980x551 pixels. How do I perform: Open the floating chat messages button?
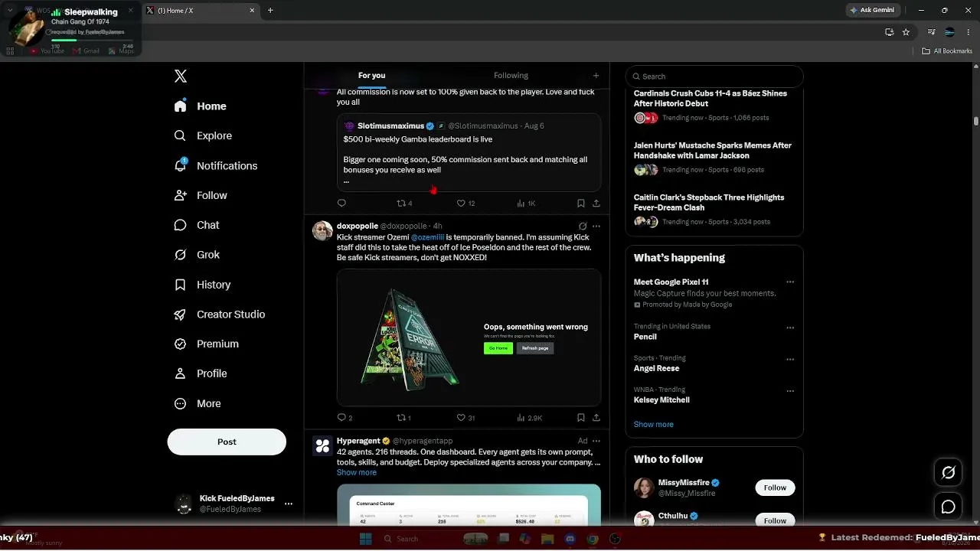coord(948,507)
